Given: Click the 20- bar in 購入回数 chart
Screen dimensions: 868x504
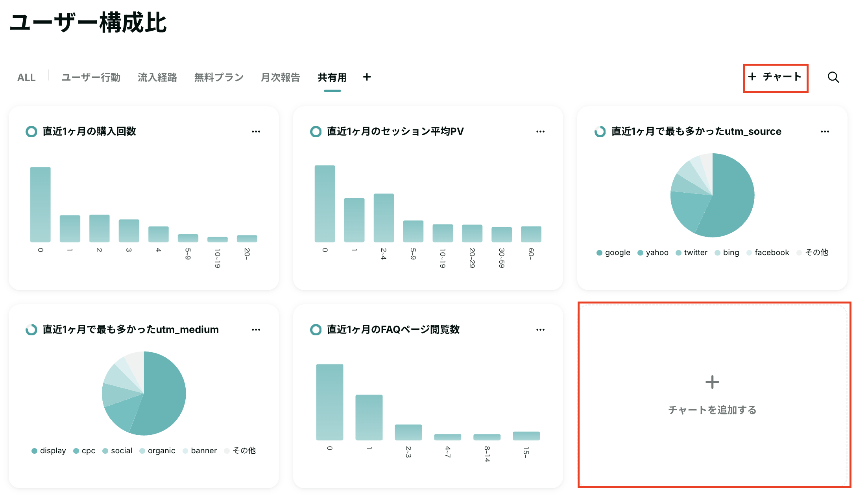Looking at the screenshot, I should click(247, 239).
